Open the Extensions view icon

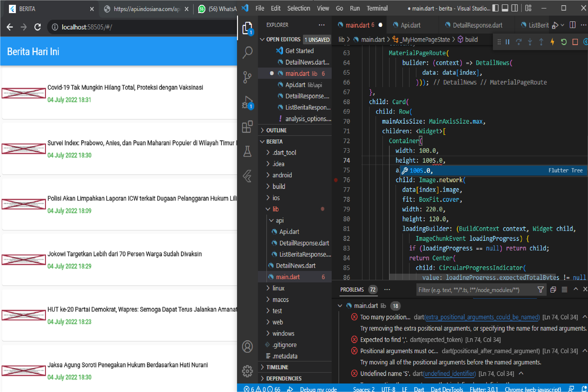tap(247, 127)
